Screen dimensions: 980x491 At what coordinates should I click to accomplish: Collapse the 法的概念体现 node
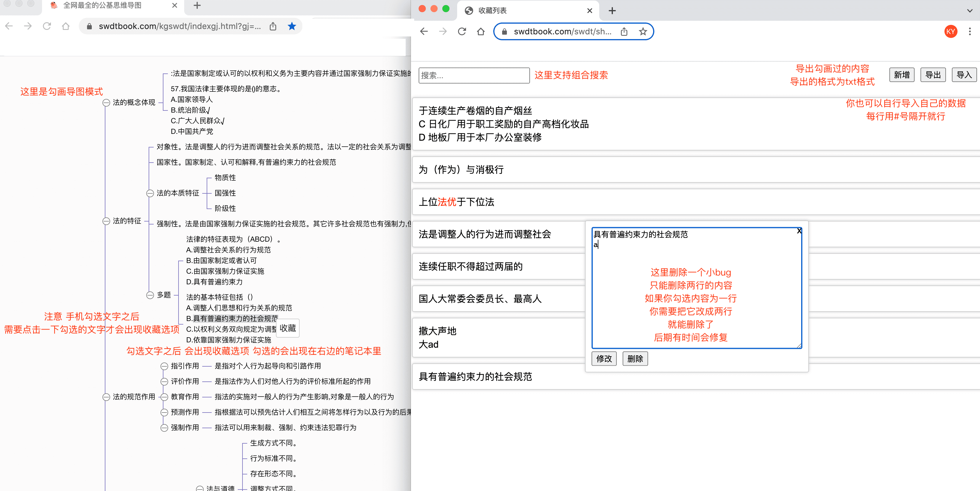click(106, 103)
